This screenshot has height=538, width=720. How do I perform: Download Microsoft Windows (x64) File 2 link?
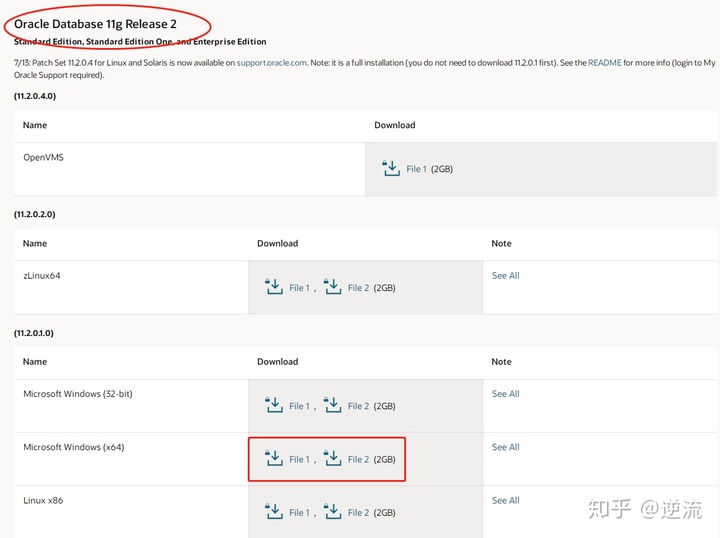coord(358,460)
